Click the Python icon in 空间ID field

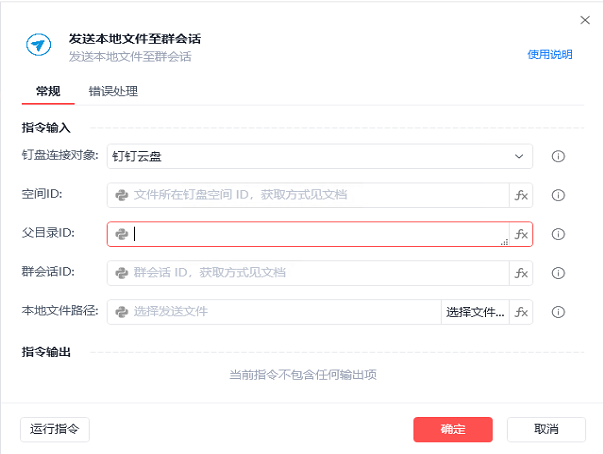[121, 195]
